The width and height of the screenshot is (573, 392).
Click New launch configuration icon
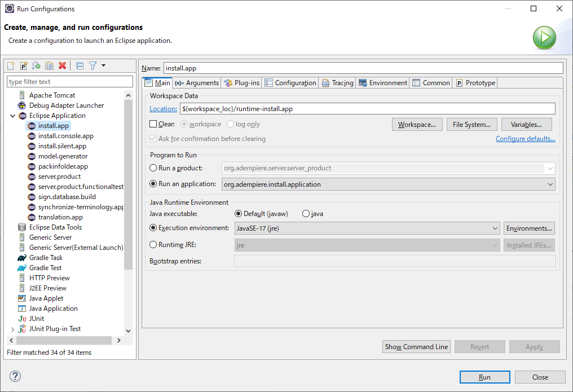point(11,66)
